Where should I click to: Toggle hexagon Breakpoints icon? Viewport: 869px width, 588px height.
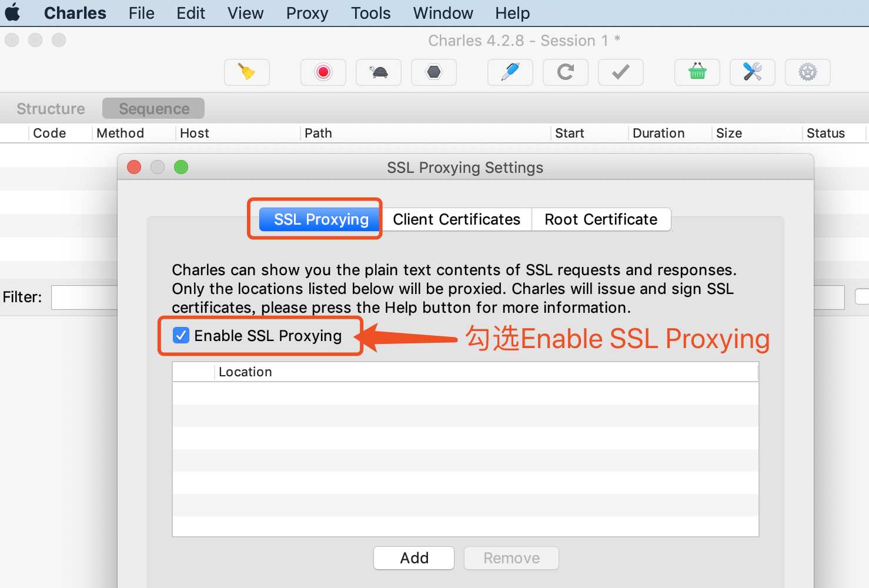tap(434, 72)
